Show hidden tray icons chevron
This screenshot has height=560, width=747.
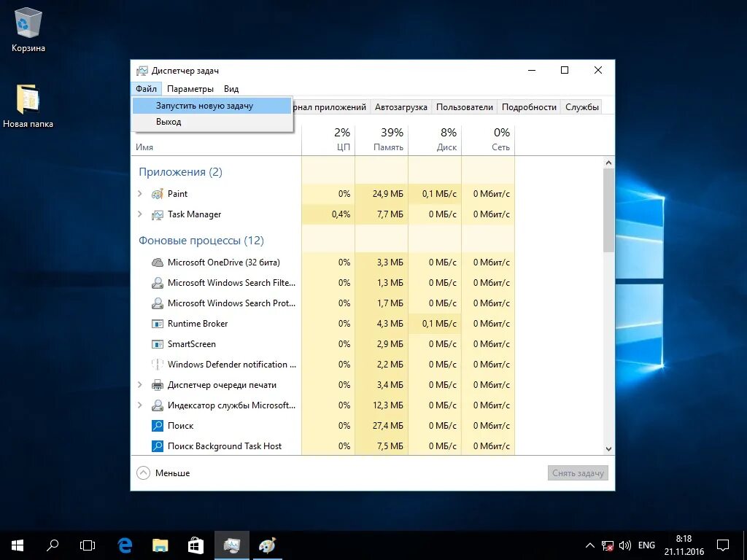[589, 545]
